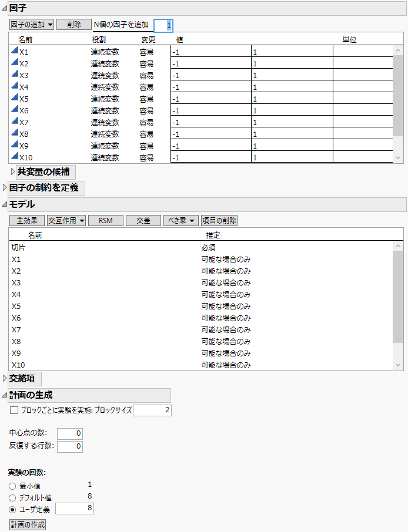Screen dimensions: 408x532
Task: Select X10 term in model list
Action: pos(18,365)
